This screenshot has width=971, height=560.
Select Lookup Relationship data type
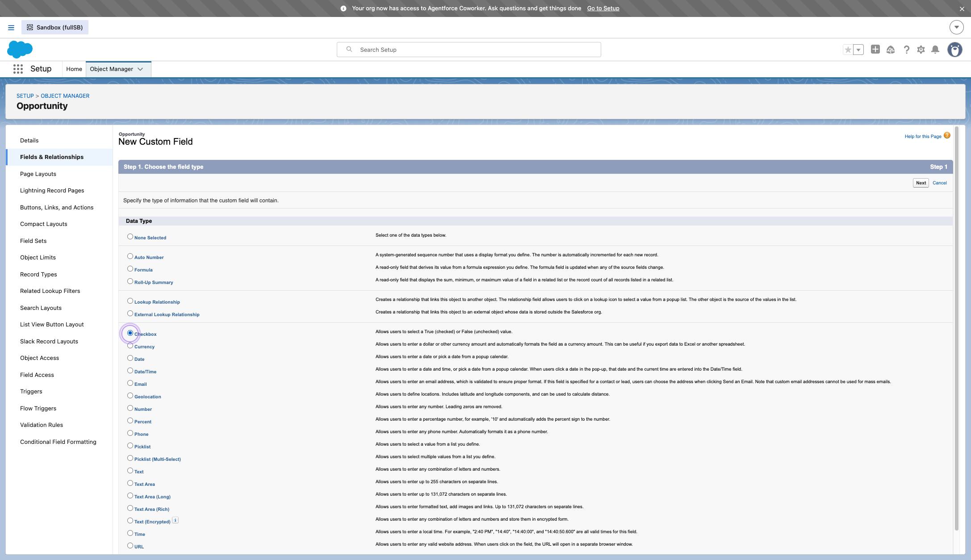[x=130, y=301]
